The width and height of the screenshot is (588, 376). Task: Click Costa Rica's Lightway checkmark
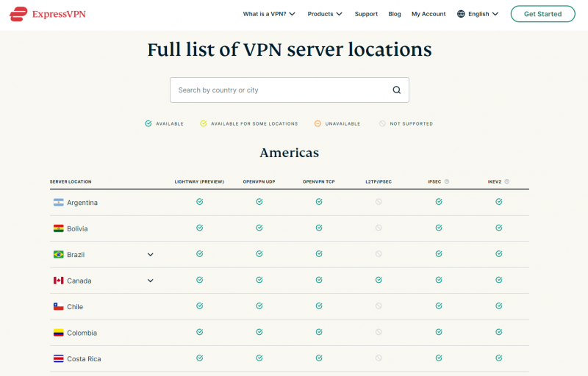pyautogui.click(x=199, y=358)
